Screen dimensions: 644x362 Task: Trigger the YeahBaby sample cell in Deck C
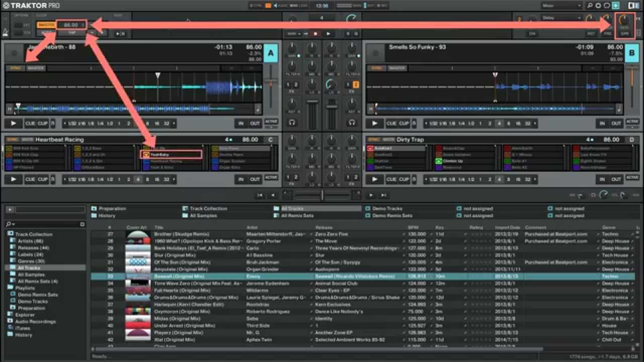click(x=171, y=154)
